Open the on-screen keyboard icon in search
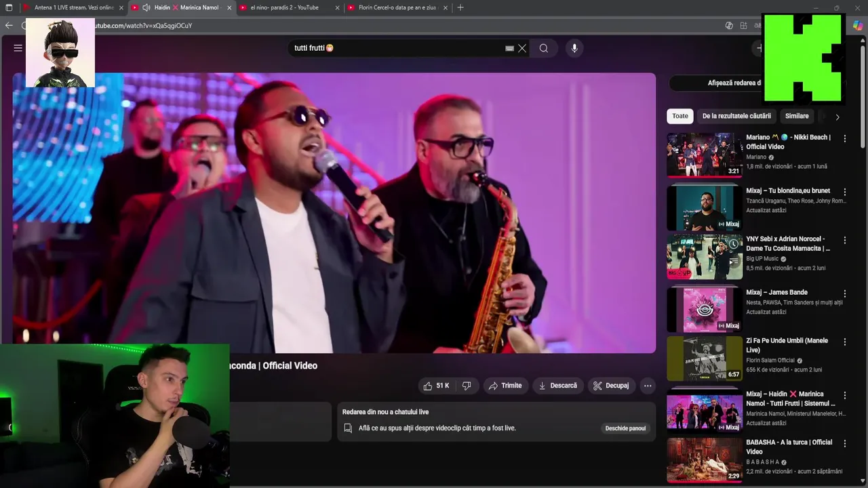The image size is (868, 488). 509,48
